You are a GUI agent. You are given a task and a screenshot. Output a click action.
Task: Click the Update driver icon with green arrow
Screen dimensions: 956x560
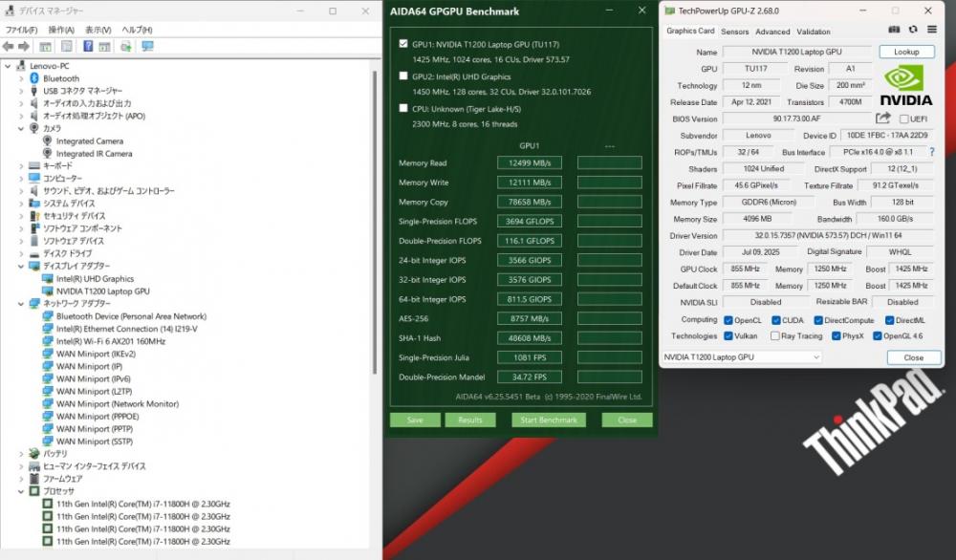click(x=125, y=46)
